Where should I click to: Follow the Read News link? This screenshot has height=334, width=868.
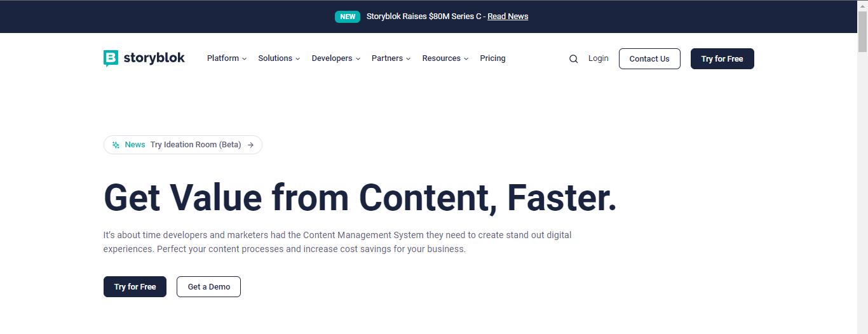[508, 17]
